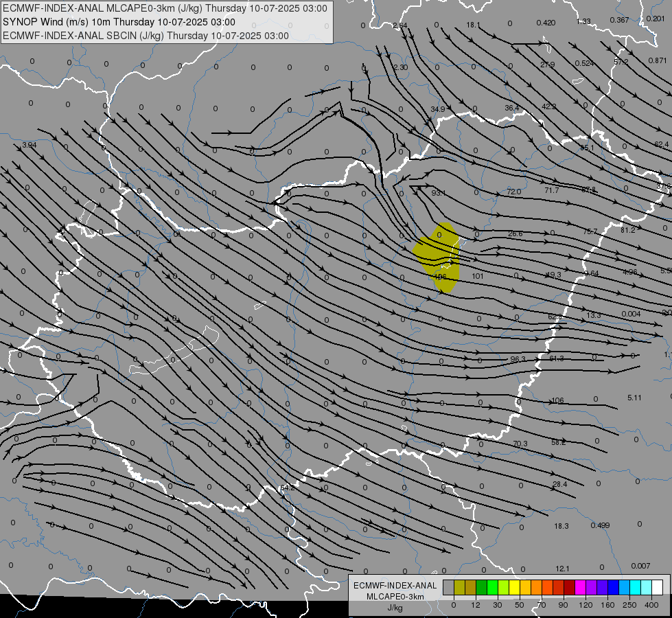Screen dimensions: 672x618
Task: Click the map value 58.2
Action: click(558, 442)
